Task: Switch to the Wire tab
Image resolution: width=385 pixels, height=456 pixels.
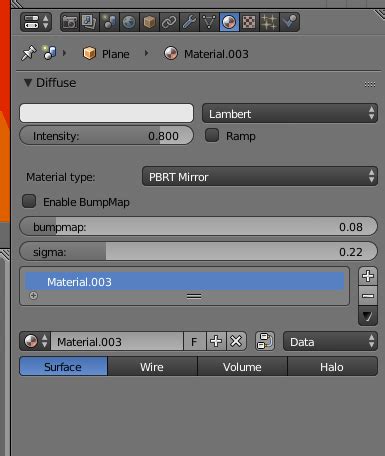Action: [x=152, y=366]
